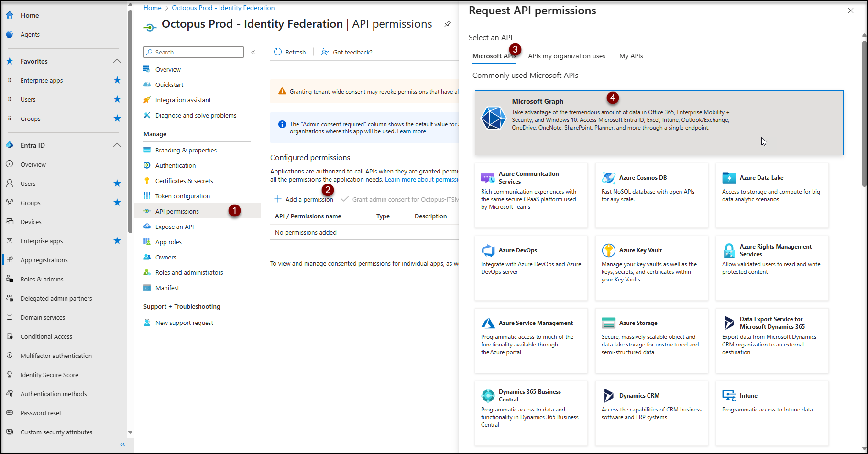Select the Intune API icon
The width and height of the screenshot is (868, 454).
click(729, 395)
